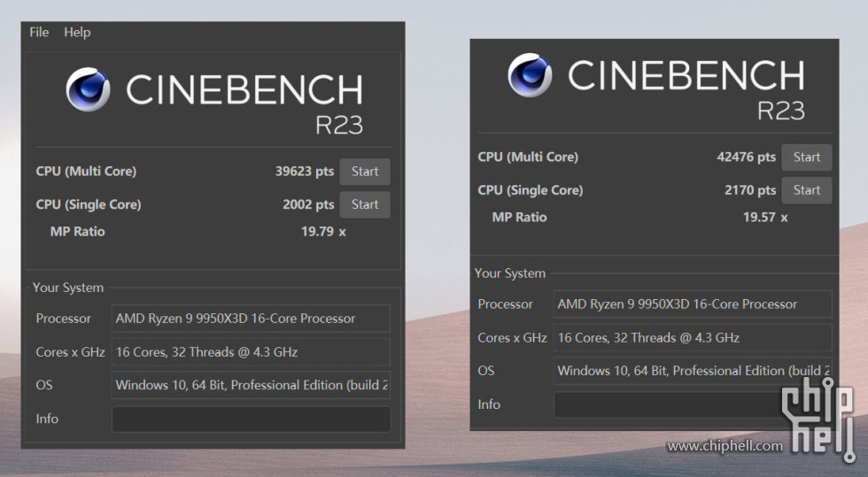Click R23 version text in right window
Image resolution: width=868 pixels, height=477 pixels.
click(x=781, y=112)
